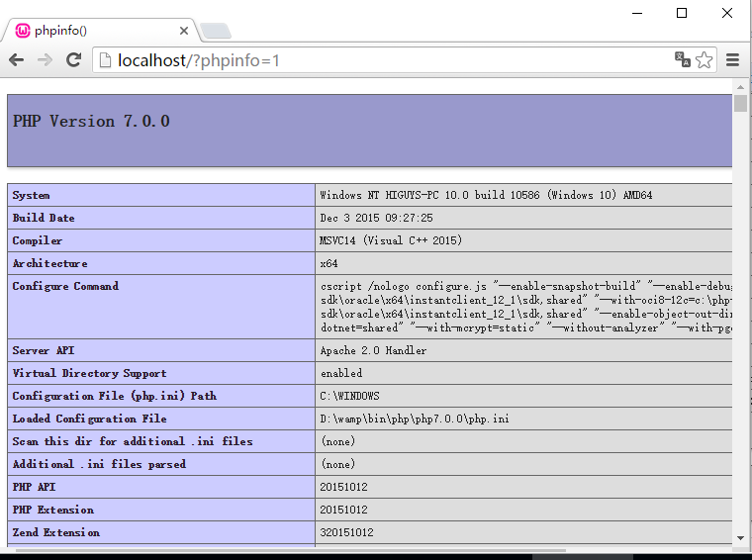
Task: Select the x64 architecture value
Action: coord(329,263)
